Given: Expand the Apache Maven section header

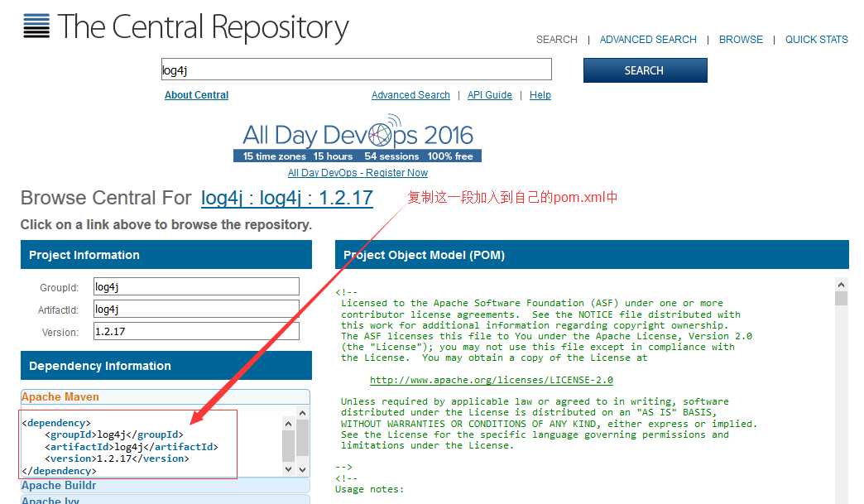Looking at the screenshot, I should (x=166, y=396).
